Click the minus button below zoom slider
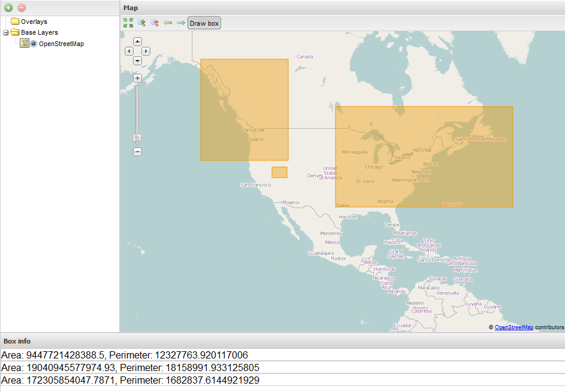 pyautogui.click(x=137, y=151)
